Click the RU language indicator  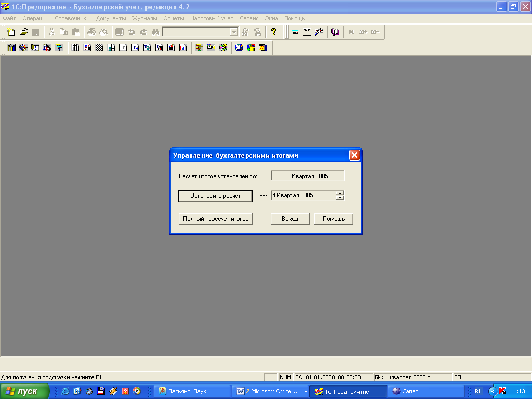[478, 391]
